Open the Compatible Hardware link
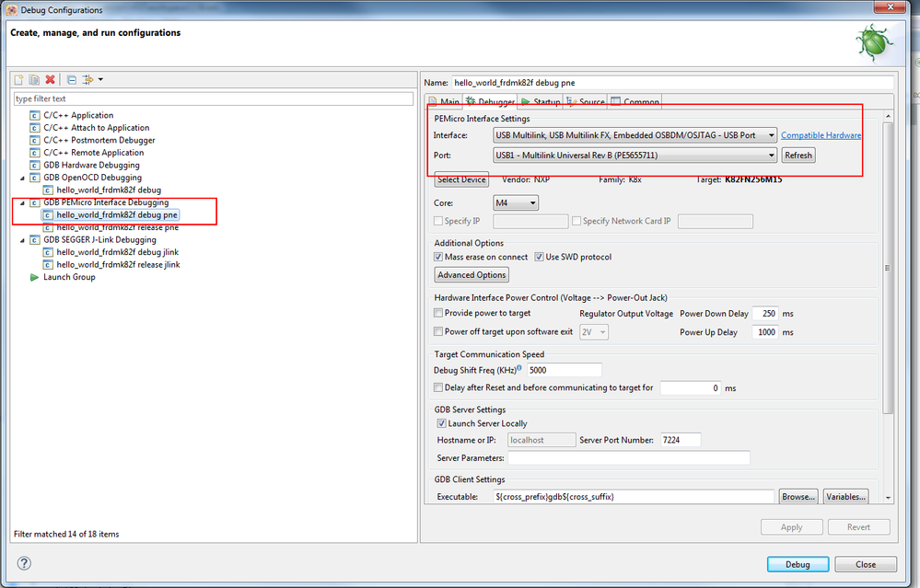This screenshot has width=920, height=588. (821, 135)
